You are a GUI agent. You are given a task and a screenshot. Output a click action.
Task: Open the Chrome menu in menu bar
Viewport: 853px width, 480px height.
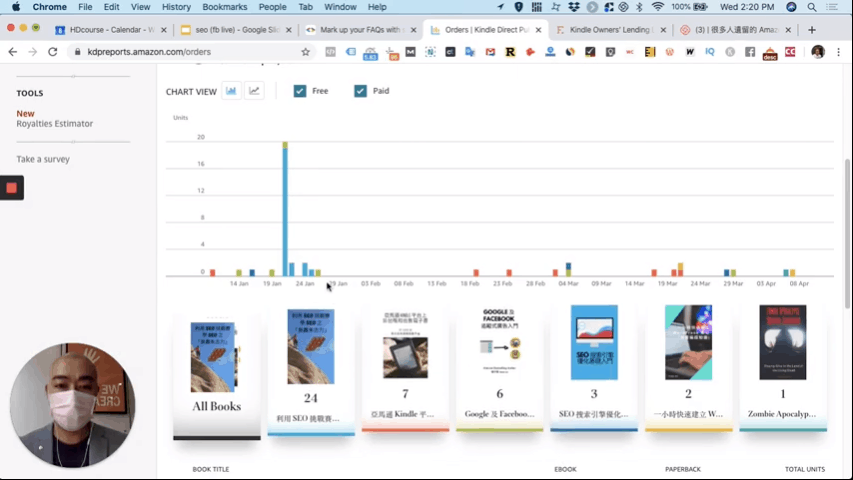(x=50, y=7)
